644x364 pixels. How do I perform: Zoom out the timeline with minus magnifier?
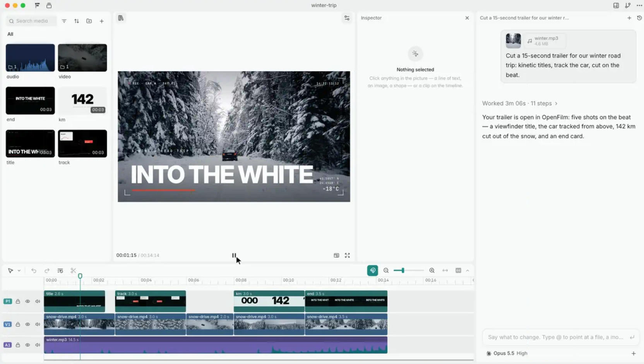click(x=386, y=271)
